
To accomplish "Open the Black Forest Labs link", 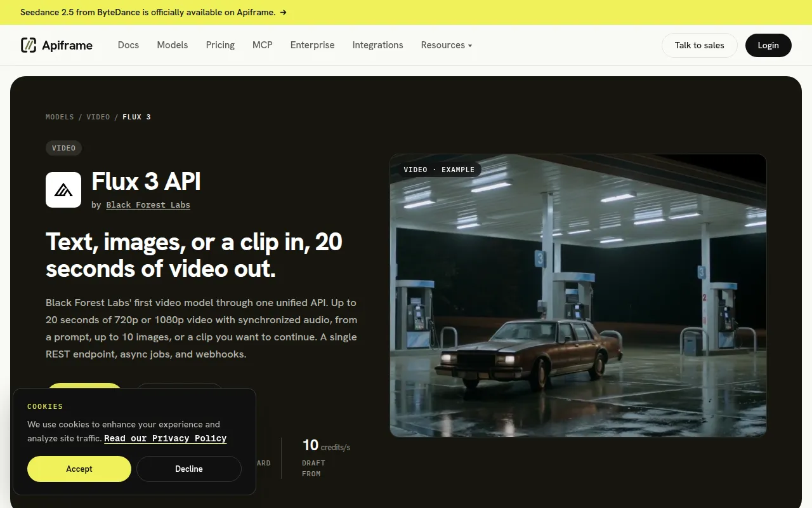I will (148, 205).
